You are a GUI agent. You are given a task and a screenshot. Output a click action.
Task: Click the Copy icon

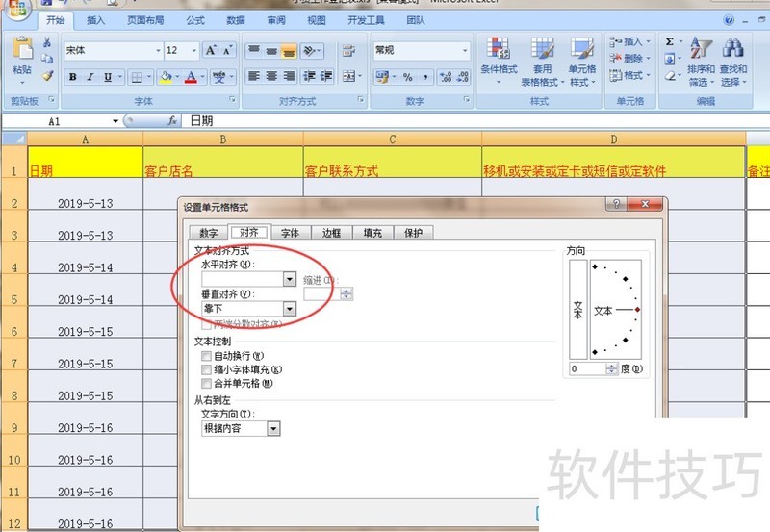click(x=47, y=59)
